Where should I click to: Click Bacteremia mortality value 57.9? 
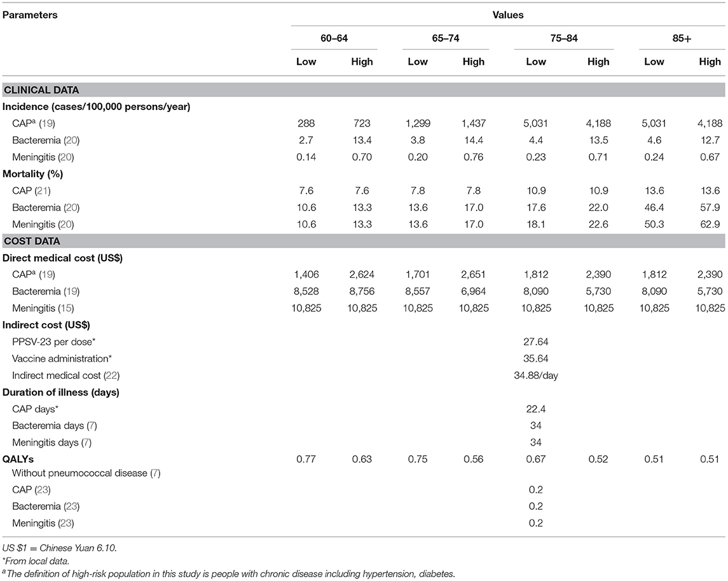coord(710,207)
